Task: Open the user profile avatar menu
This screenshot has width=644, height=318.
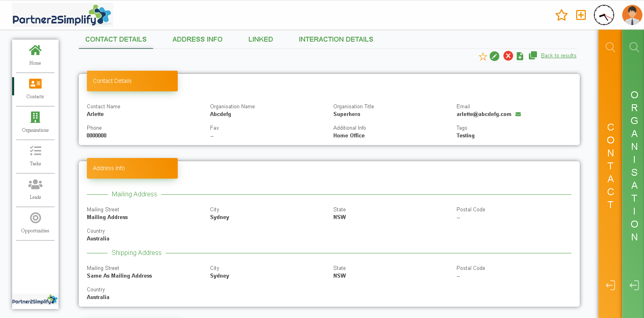Action: point(632,15)
